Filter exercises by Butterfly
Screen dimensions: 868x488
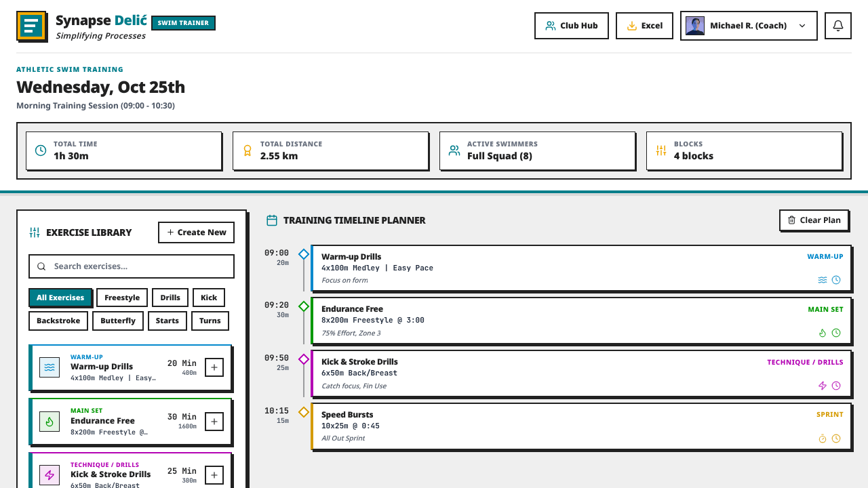(118, 321)
